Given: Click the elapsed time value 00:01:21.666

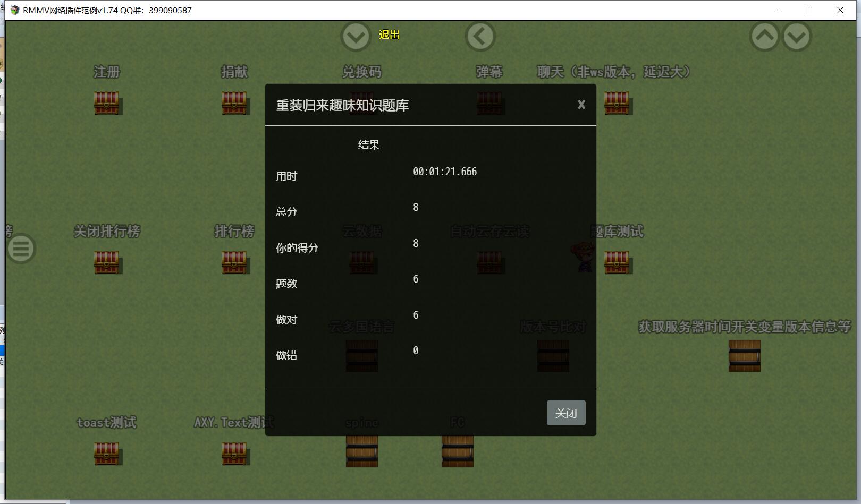Looking at the screenshot, I should click(445, 172).
